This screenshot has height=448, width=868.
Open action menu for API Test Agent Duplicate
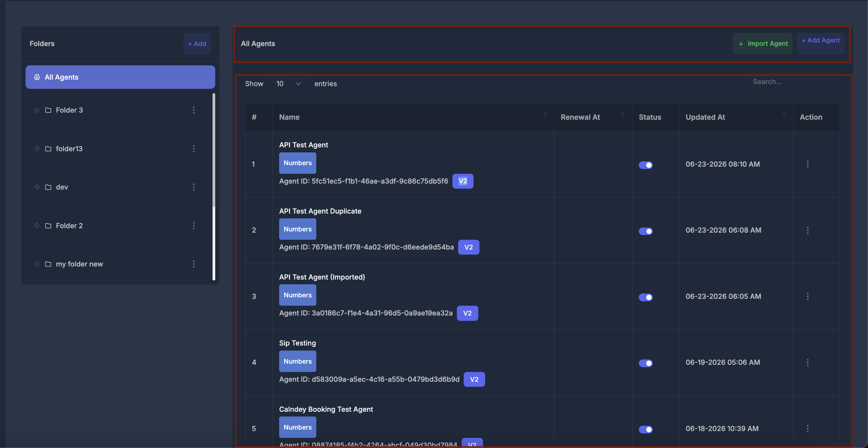(807, 231)
